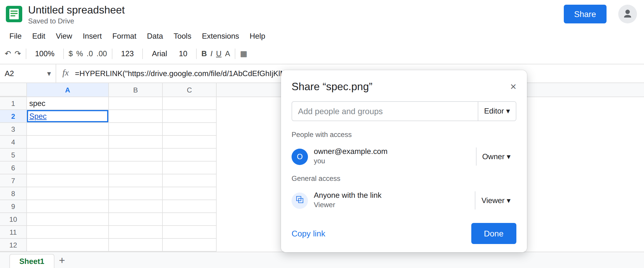The height and width of the screenshot is (268, 644).
Task: Toggle underline formatting
Action: pos(219,54)
